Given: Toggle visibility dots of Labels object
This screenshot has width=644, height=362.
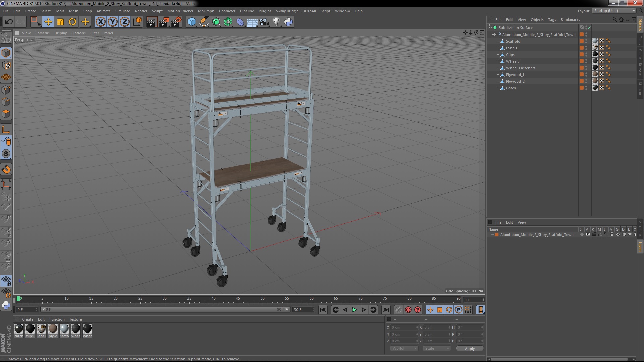Looking at the screenshot, I should coord(586,48).
